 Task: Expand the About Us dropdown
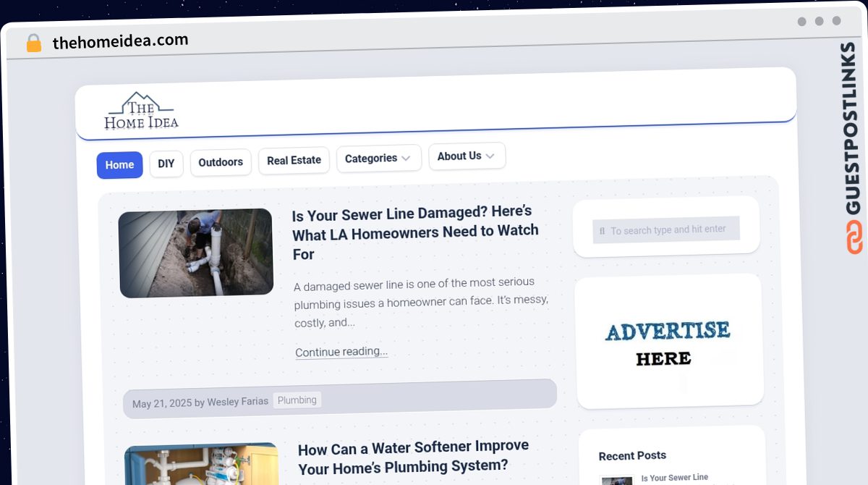tap(467, 156)
